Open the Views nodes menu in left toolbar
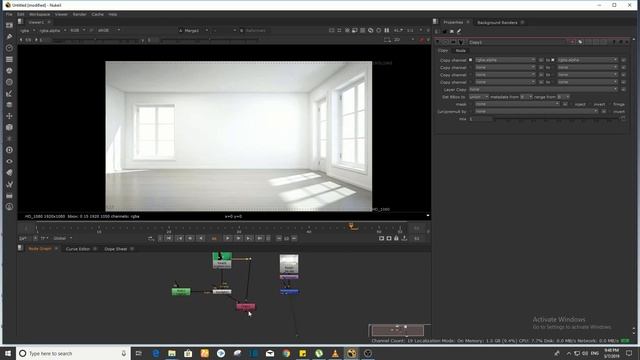Screen dimensions: 640x360 coord(9,161)
